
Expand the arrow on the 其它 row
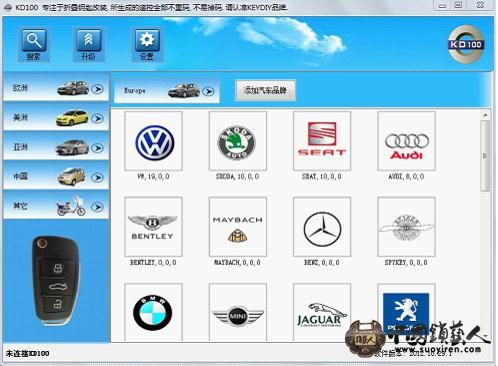click(97, 207)
